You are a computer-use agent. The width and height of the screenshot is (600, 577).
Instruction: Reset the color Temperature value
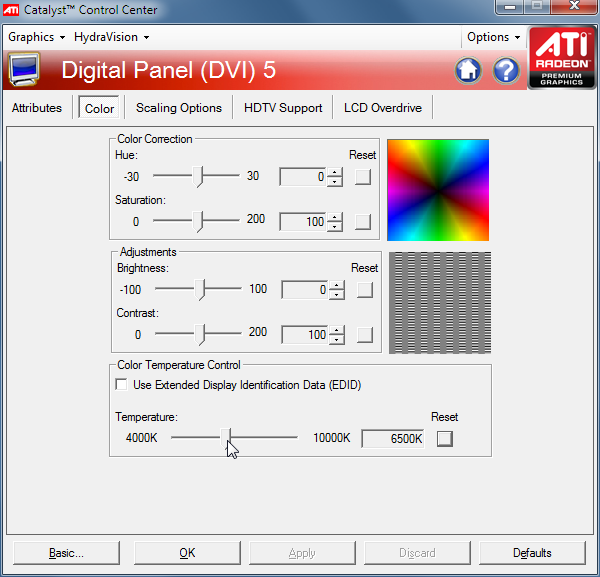point(445,438)
